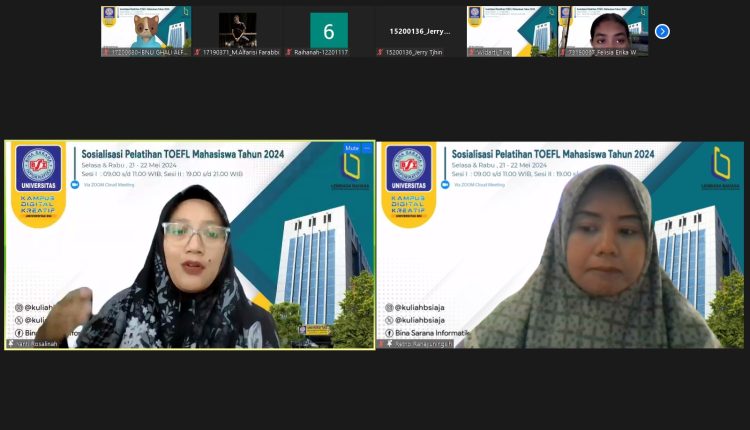The height and width of the screenshot is (430, 750).
Task: Select Felisia Erika W video thumbnail
Action: tap(603, 31)
